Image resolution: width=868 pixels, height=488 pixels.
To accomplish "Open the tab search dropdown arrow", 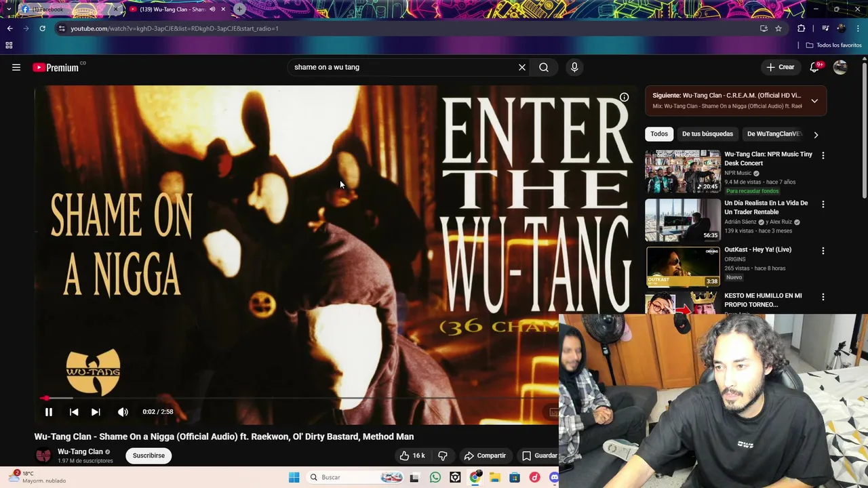I will 8,9.
